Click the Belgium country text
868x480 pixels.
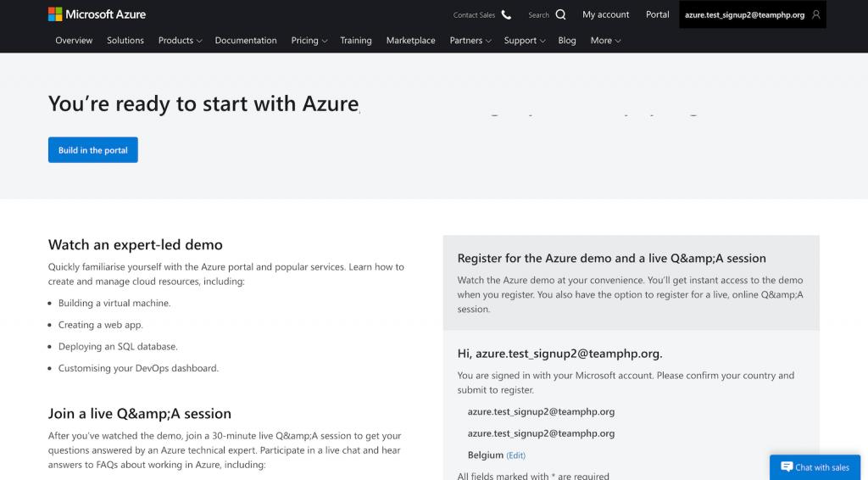[x=486, y=455]
